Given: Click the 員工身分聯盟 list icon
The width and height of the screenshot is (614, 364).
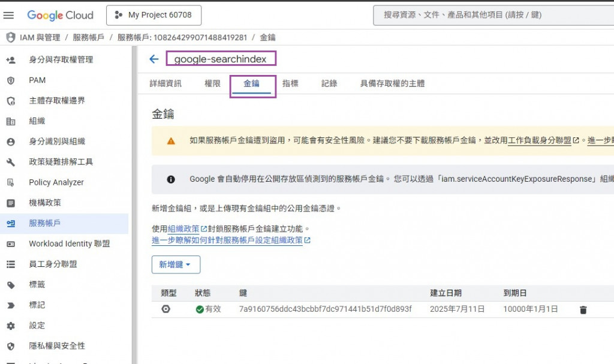Looking at the screenshot, I should point(11,264).
